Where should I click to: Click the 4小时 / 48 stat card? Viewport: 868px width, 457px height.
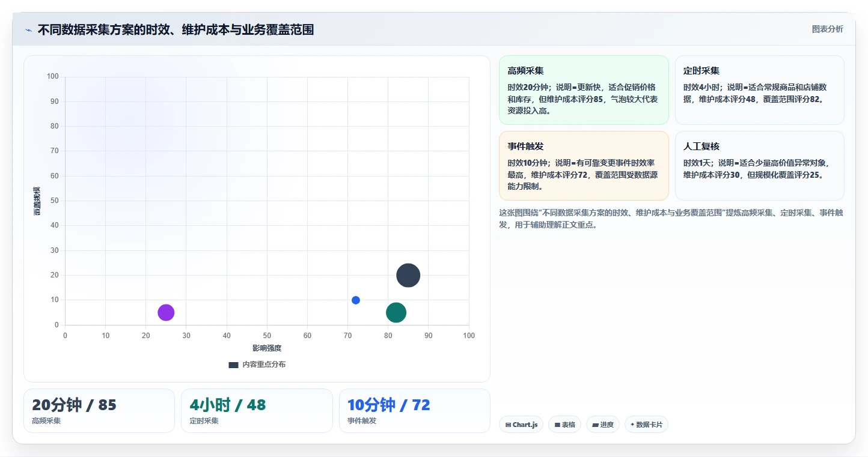257,411
